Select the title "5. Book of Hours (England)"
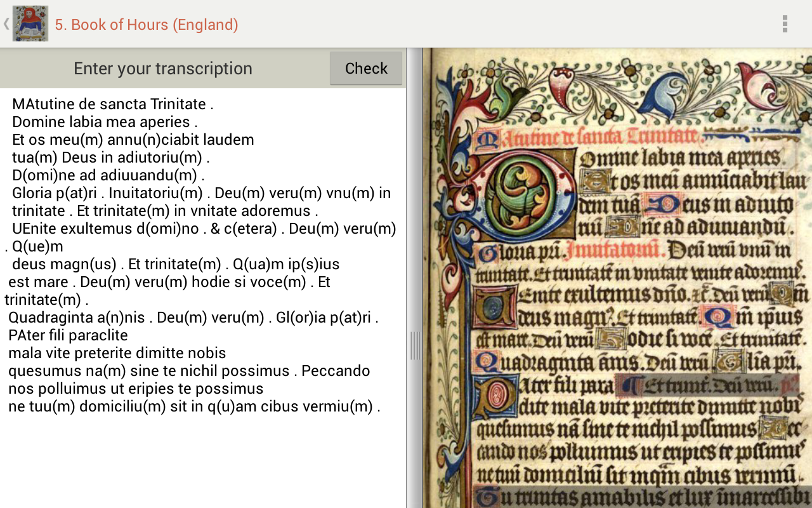Image resolution: width=812 pixels, height=508 pixels. [x=147, y=25]
